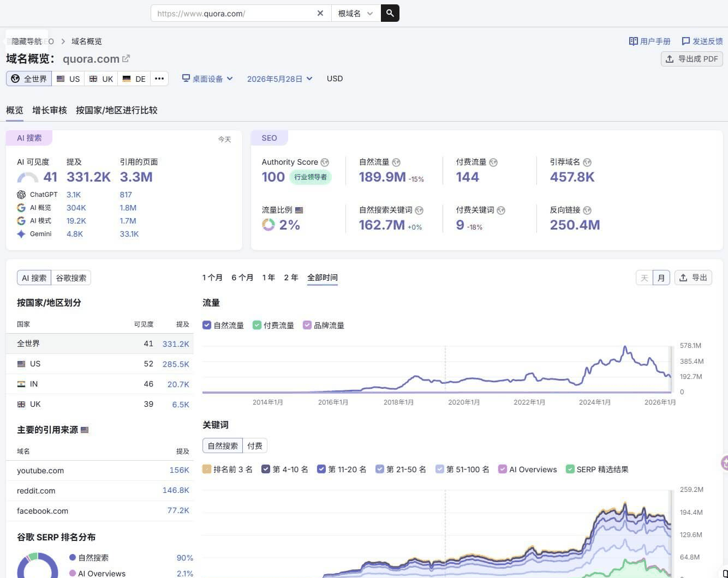Viewport: 728px width, 578px height.
Task: Uncheck the 自然流量 chart checkbox
Action: click(207, 325)
